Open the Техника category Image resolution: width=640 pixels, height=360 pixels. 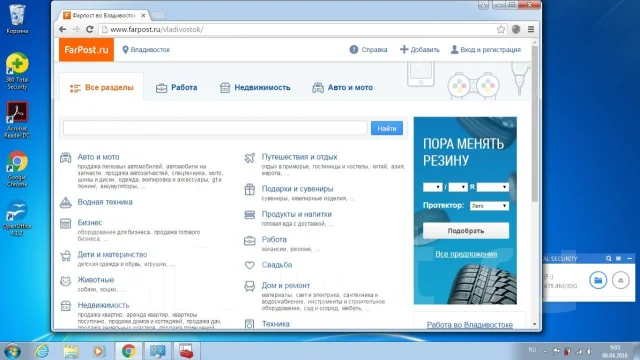click(276, 324)
